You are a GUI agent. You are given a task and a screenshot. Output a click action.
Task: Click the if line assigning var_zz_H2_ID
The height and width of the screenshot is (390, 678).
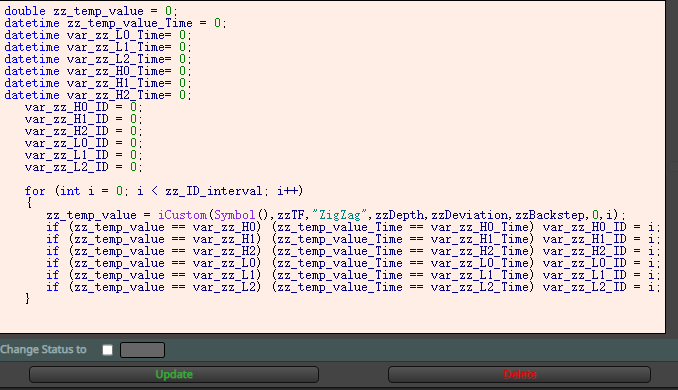(x=353, y=252)
